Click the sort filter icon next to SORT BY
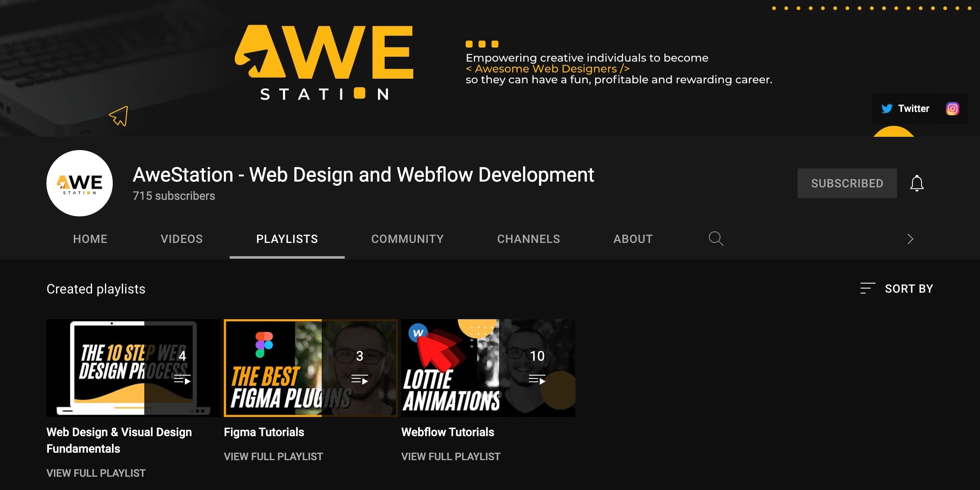The image size is (980, 490). click(867, 289)
